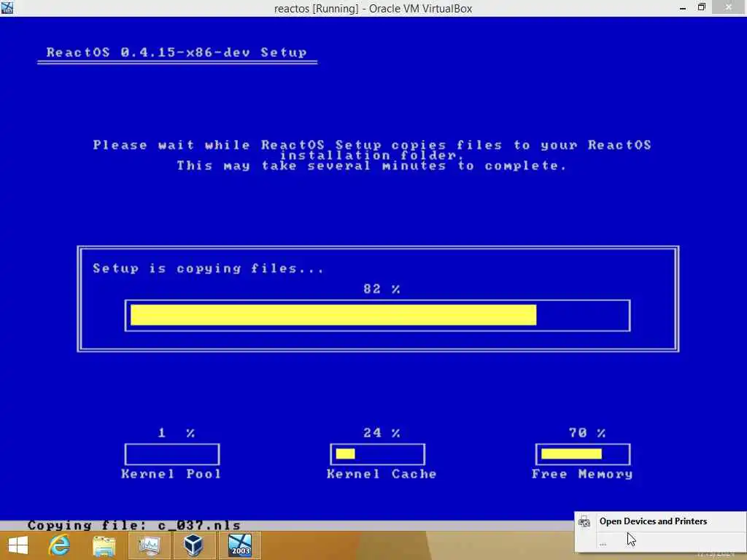
Task: Click the 'Setup is copying files...' text
Action: click(x=208, y=268)
